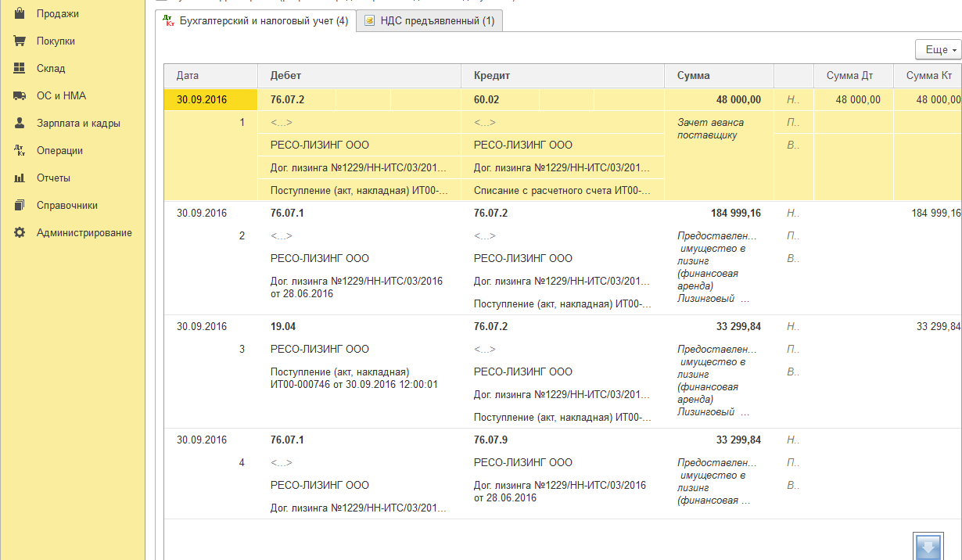The height and width of the screenshot is (560, 962).
Task: Open the Продажи section icon
Action: (x=20, y=13)
